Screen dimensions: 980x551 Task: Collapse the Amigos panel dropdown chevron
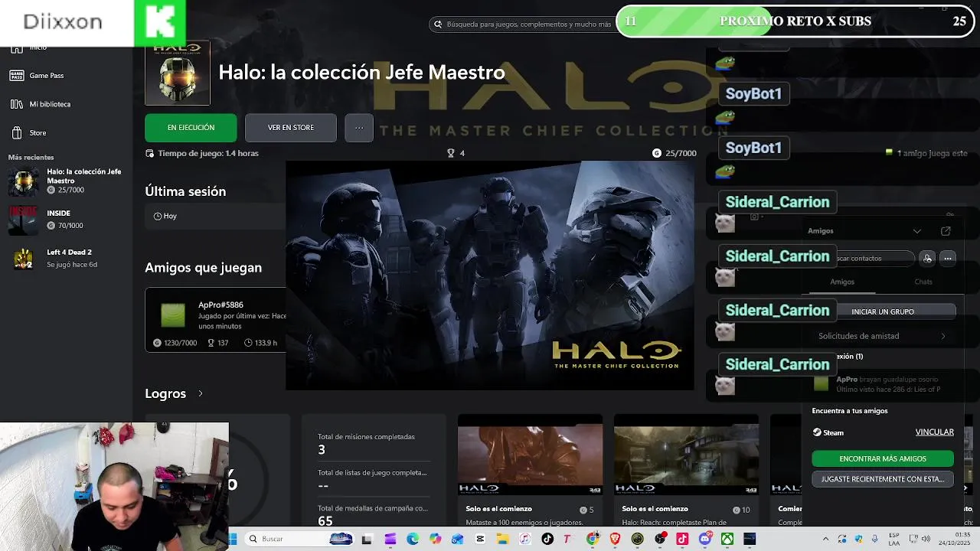917,231
